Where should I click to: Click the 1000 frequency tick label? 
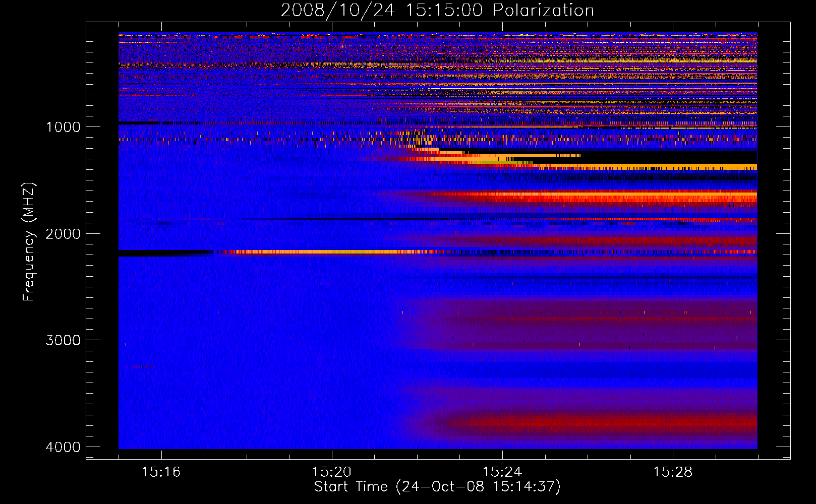(x=63, y=127)
